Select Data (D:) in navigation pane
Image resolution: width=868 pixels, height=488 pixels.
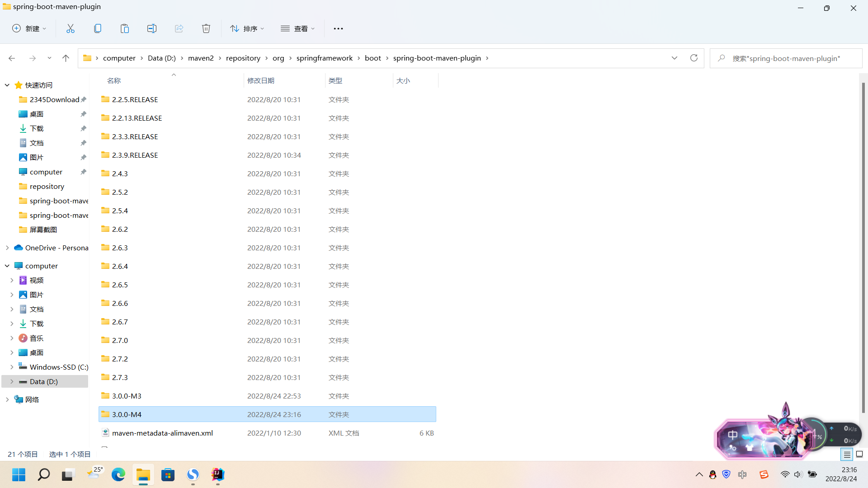pyautogui.click(x=45, y=381)
